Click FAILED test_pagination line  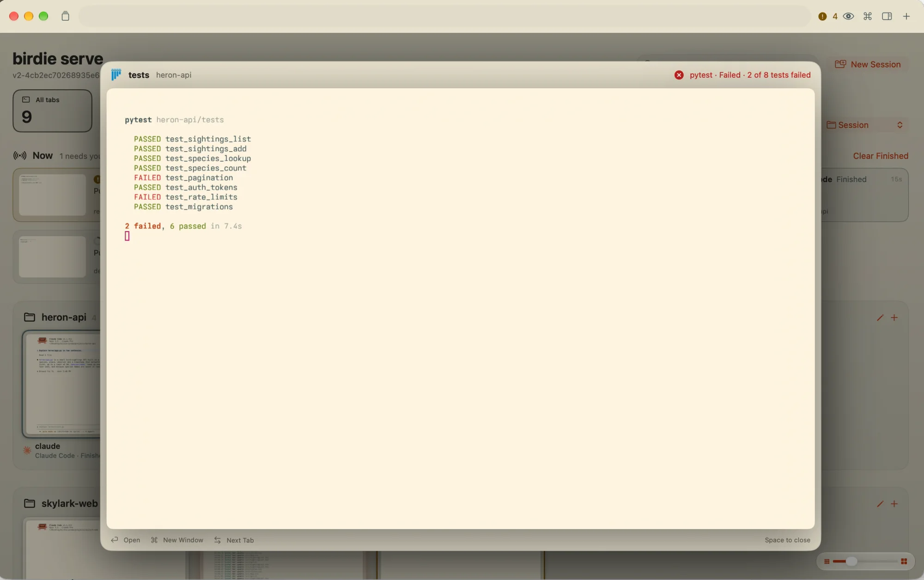(x=183, y=177)
